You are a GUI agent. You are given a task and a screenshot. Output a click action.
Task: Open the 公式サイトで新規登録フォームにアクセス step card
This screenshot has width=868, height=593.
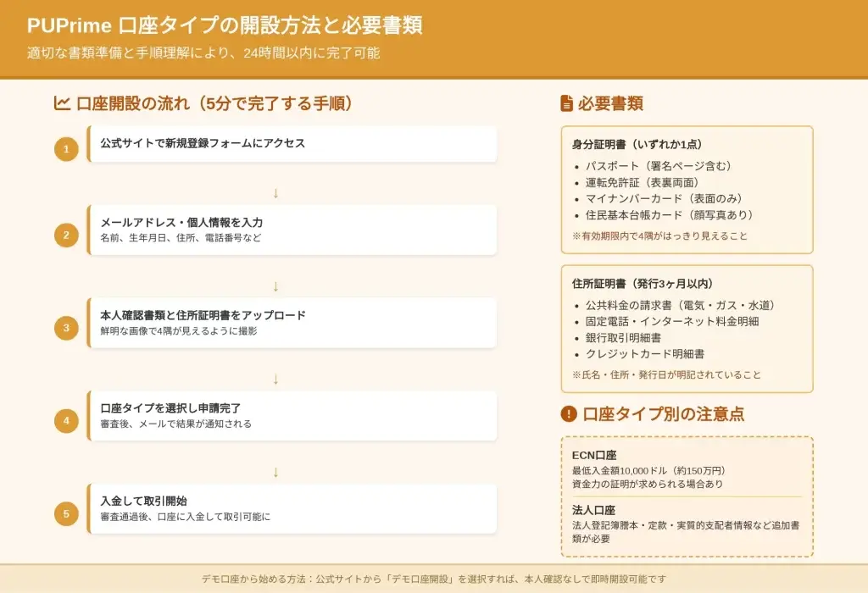coord(292,144)
